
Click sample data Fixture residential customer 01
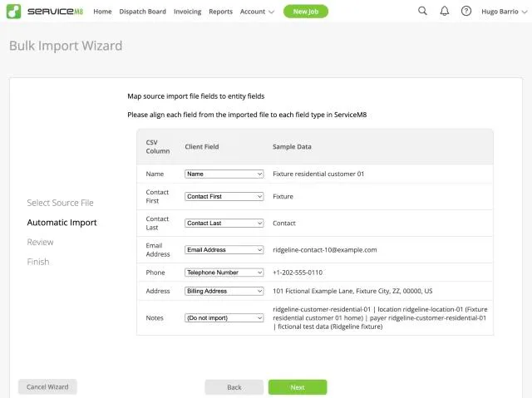click(x=318, y=174)
